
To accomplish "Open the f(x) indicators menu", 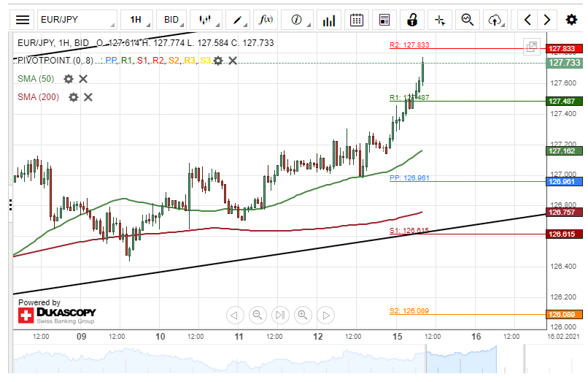I will point(266,20).
